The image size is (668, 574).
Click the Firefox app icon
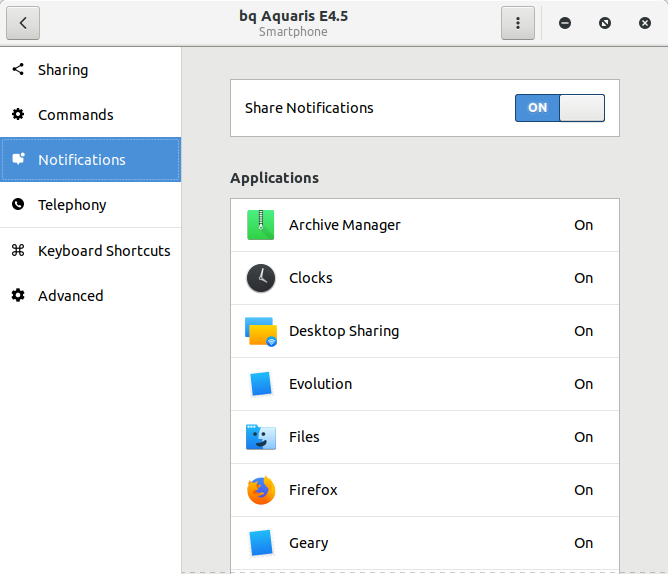point(260,490)
